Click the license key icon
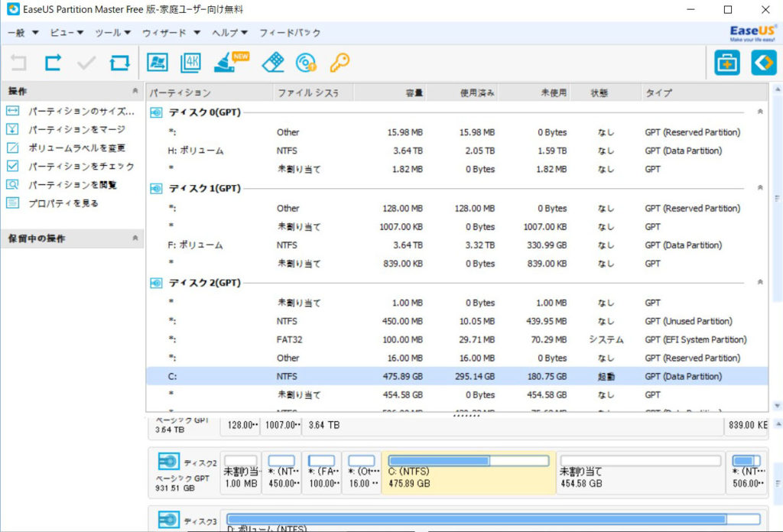Viewport: 783px width, 532px height. tap(340, 63)
